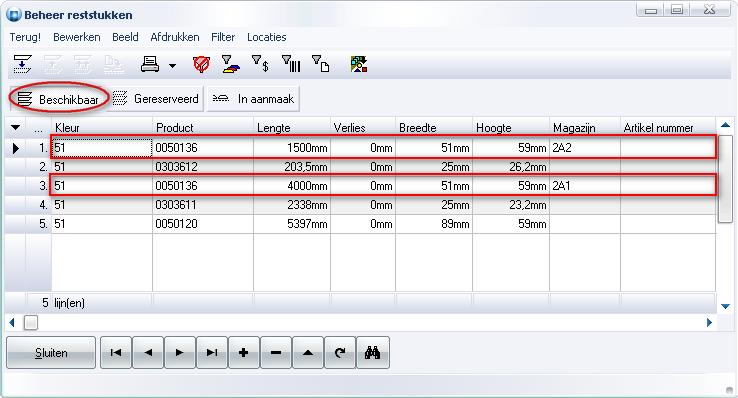The width and height of the screenshot is (738, 398).
Task: Select product 0050120 cell
Action: pyautogui.click(x=203, y=223)
